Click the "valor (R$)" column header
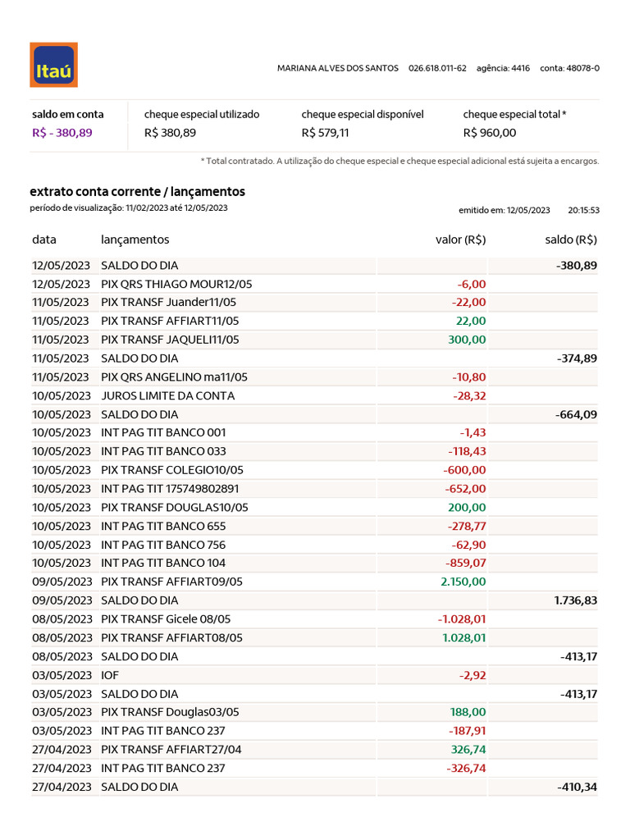The image size is (630, 840). pyautogui.click(x=460, y=240)
